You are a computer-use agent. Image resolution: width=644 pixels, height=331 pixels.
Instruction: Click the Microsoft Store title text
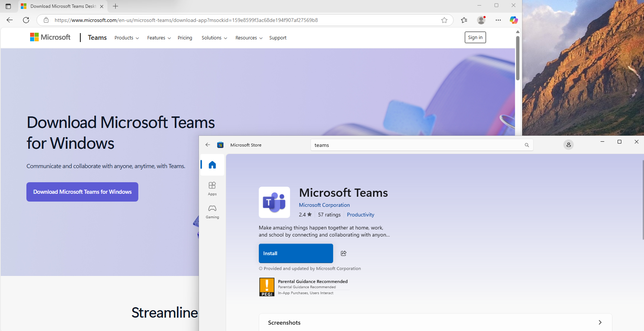click(x=246, y=145)
